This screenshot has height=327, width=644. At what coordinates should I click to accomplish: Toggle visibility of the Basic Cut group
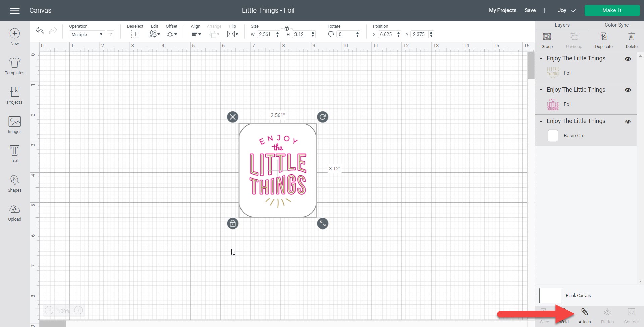point(628,121)
